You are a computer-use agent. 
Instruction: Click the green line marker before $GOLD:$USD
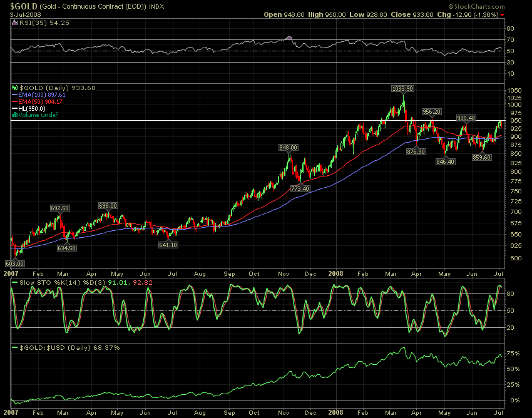(14, 348)
